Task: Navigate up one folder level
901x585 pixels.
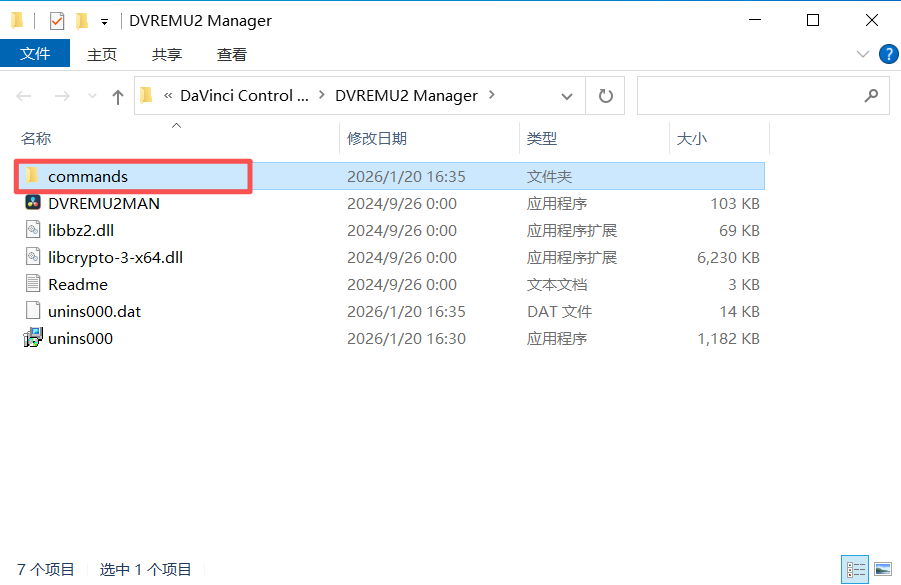Action: click(x=119, y=95)
